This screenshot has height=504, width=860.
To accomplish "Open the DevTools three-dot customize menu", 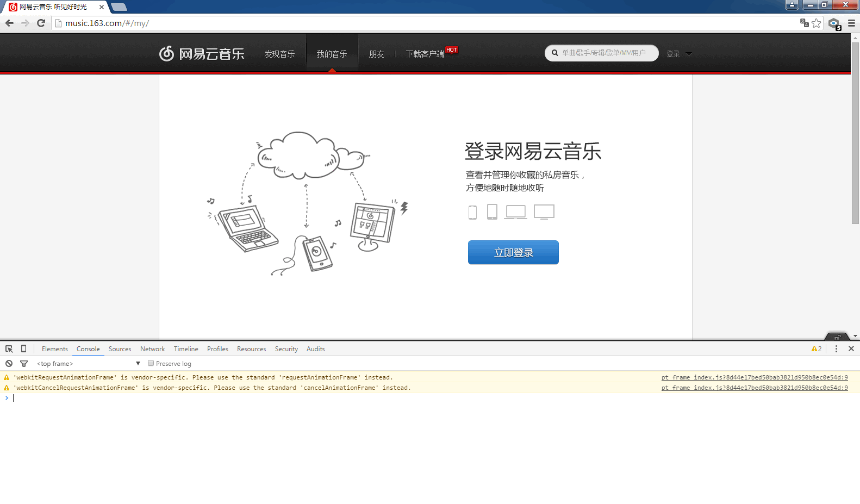I will point(836,349).
